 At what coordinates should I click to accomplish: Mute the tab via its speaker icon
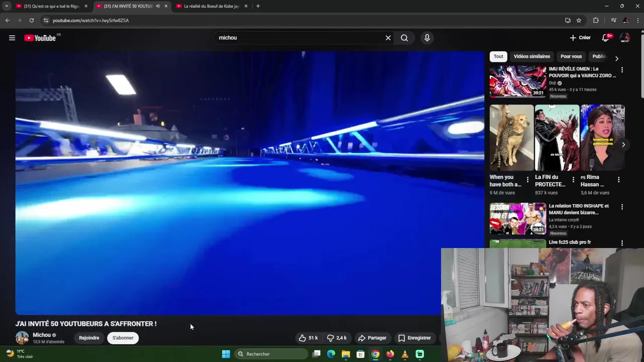[157, 6]
